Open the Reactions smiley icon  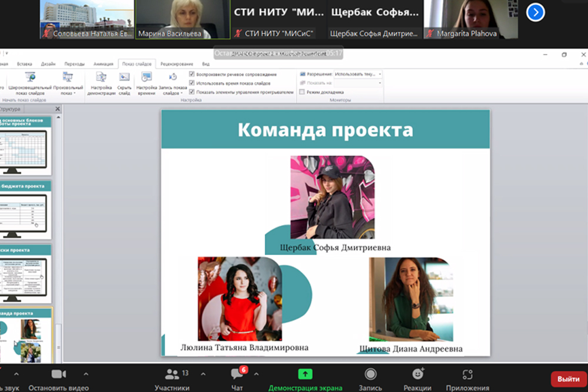(x=418, y=374)
